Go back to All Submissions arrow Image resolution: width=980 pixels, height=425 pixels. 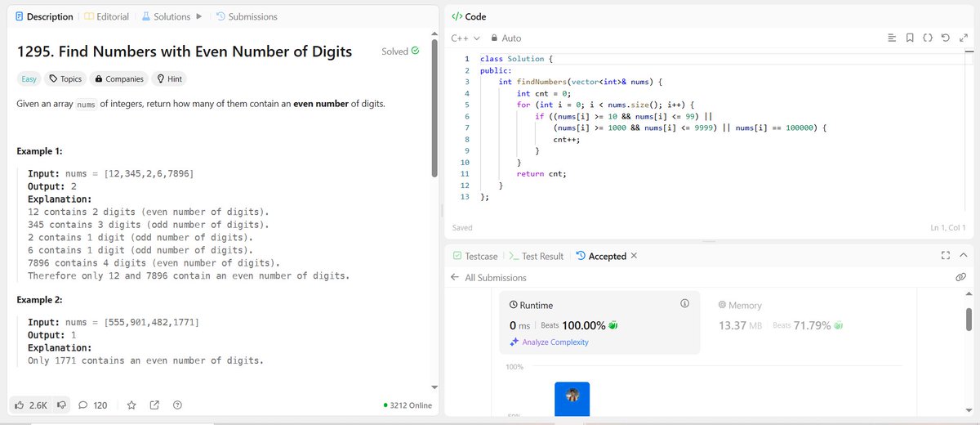tap(455, 278)
